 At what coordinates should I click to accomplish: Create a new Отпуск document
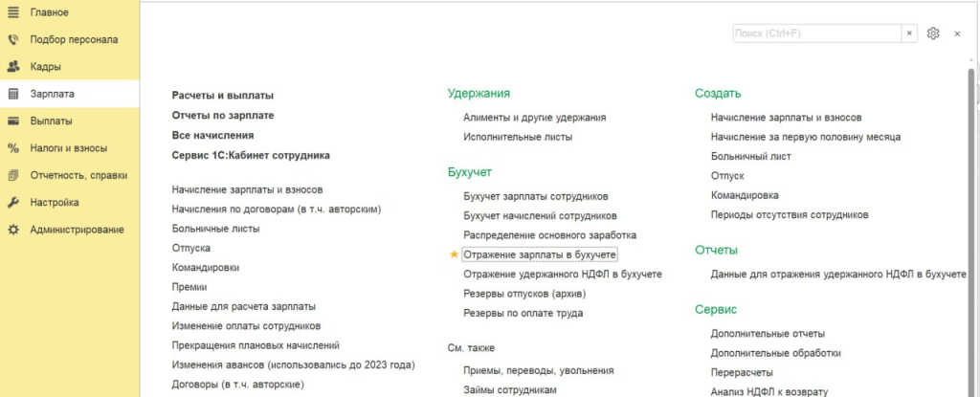point(727,176)
